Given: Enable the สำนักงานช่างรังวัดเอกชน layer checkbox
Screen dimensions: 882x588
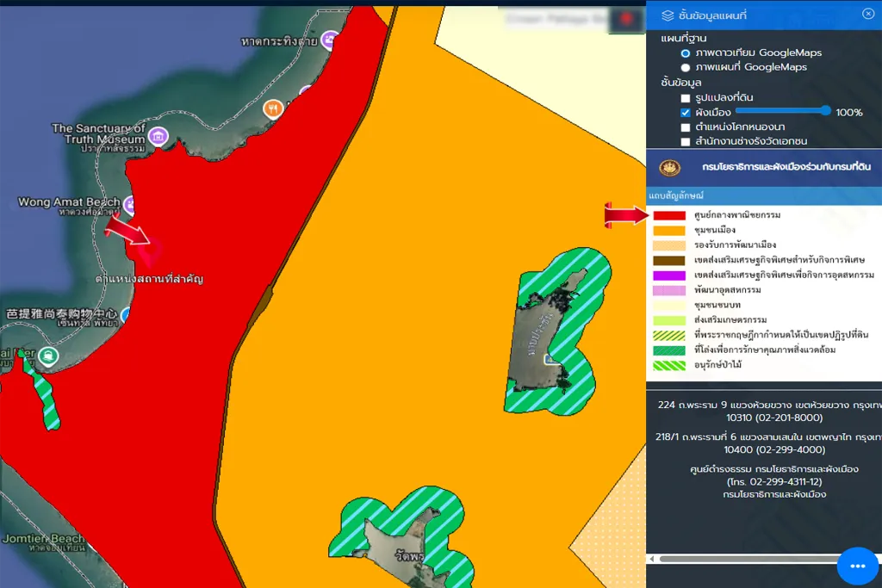Looking at the screenshot, I should pyautogui.click(x=686, y=141).
